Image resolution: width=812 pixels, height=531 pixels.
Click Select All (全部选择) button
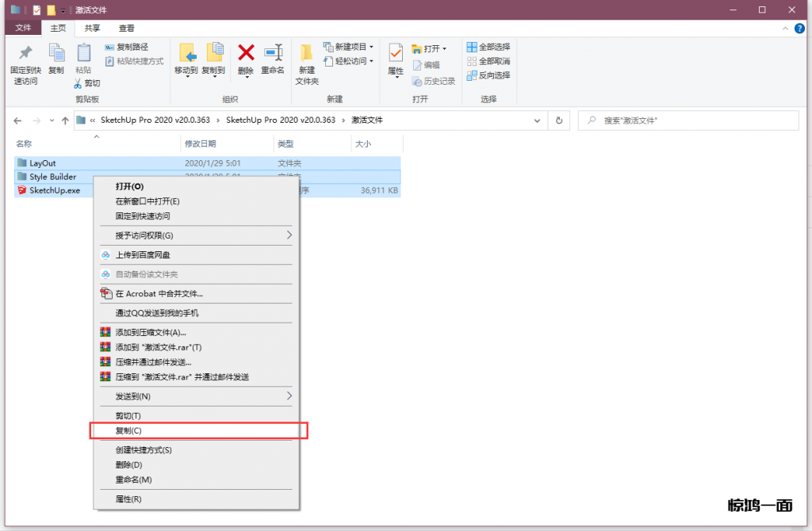pos(488,47)
